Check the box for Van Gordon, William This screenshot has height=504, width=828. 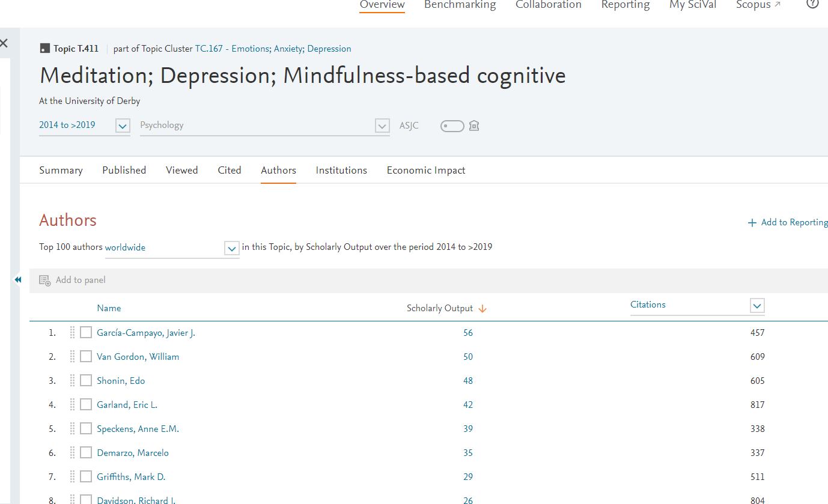click(x=86, y=357)
